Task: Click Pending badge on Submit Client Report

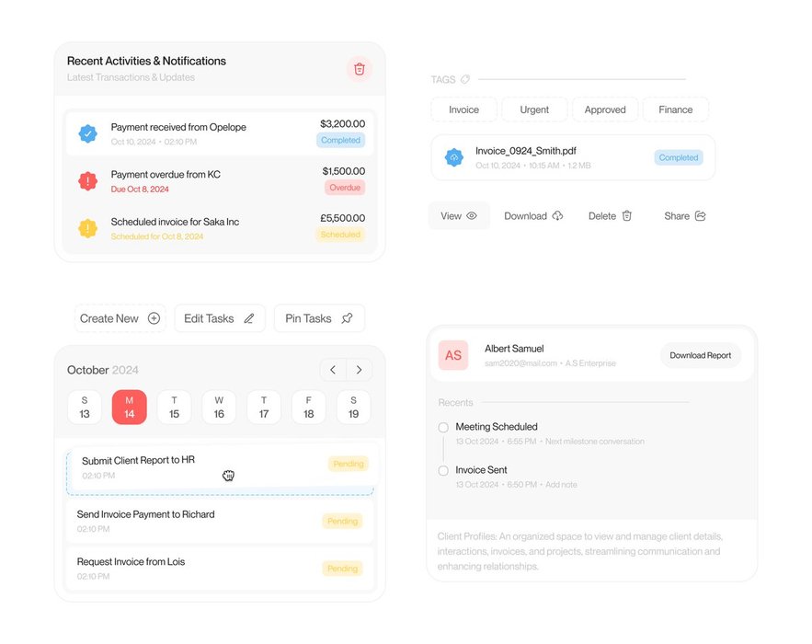Action: click(x=349, y=464)
